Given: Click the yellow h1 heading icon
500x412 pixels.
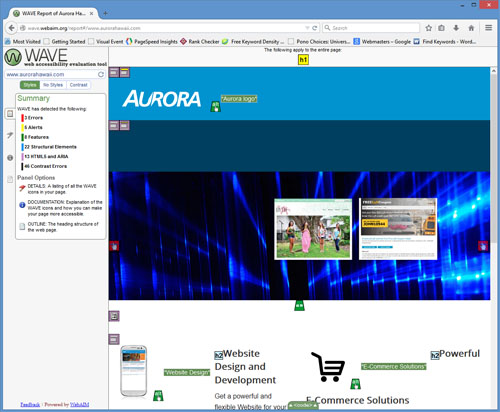Looking at the screenshot, I should coord(303,60).
